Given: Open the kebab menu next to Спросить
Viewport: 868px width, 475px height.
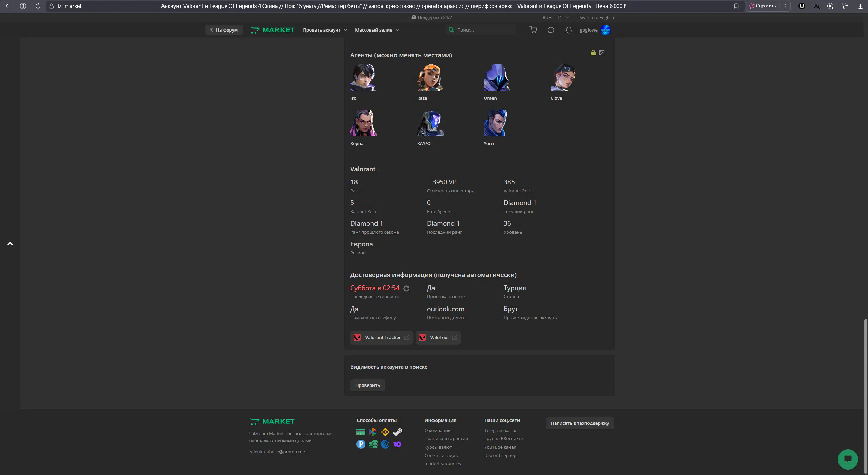Looking at the screenshot, I should [x=785, y=6].
